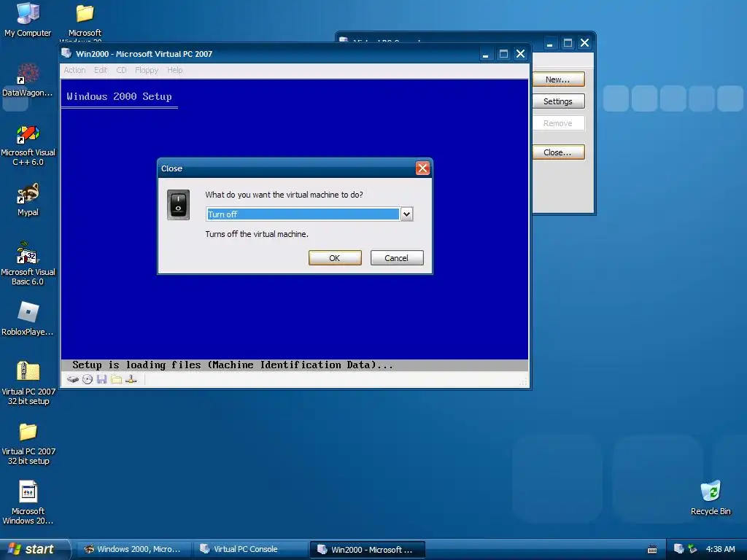
Task: Click the 'What do you want' prompt text
Action: pos(284,194)
